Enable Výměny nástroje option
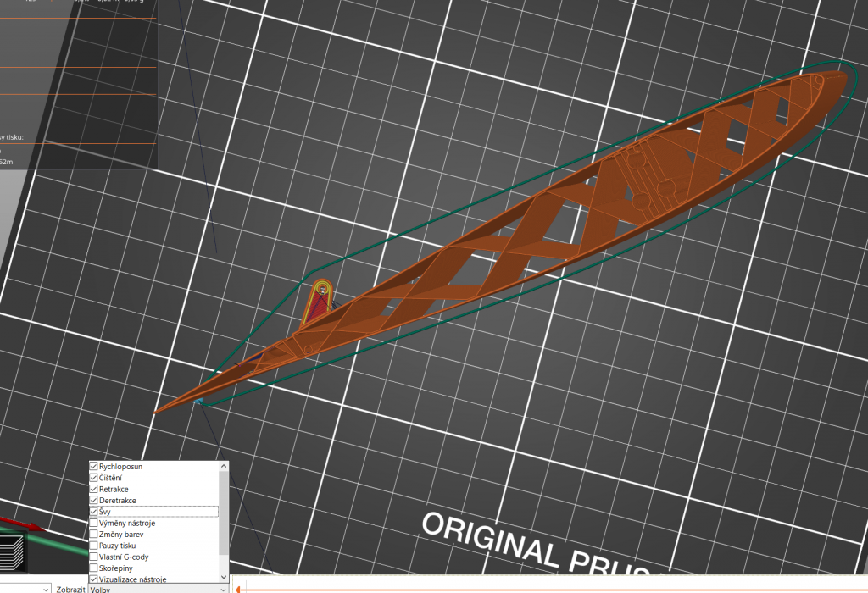The image size is (868, 593). coord(94,524)
